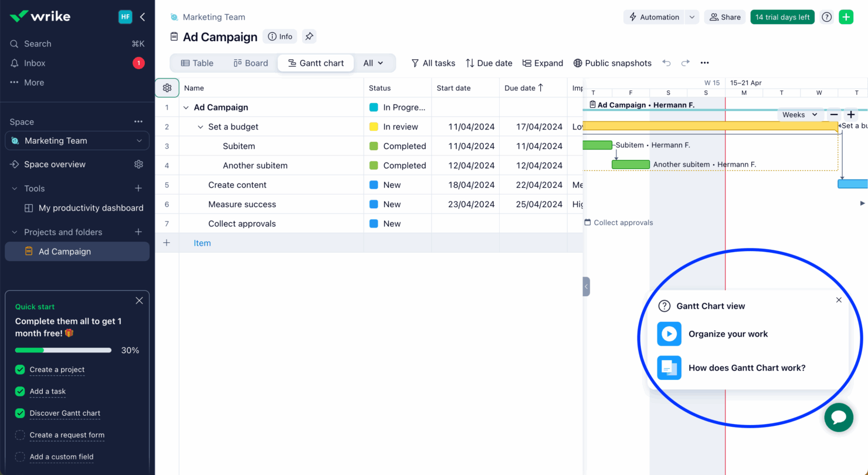Open Space overview settings gear
868x475 pixels.
pos(138,164)
